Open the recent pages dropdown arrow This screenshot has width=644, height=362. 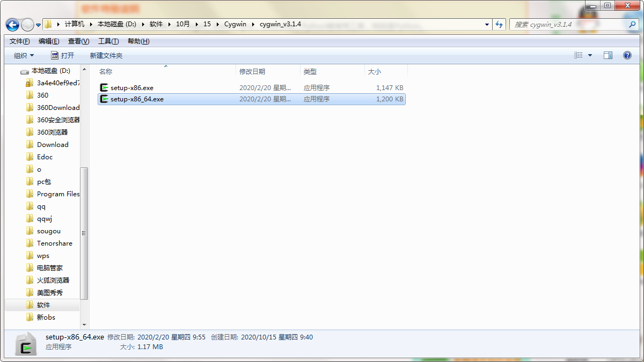tap(39, 25)
